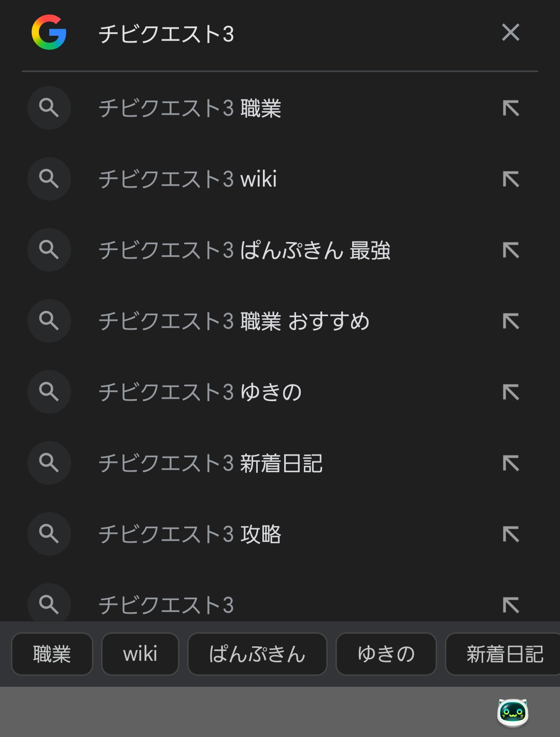Select the wiki keyword chip
560x737 pixels.
click(140, 654)
